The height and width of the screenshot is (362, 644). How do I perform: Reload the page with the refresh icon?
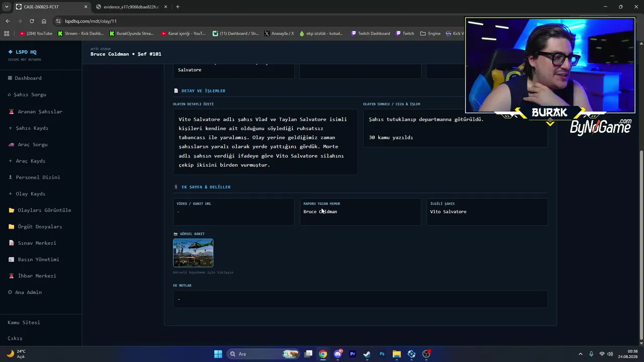(32, 21)
